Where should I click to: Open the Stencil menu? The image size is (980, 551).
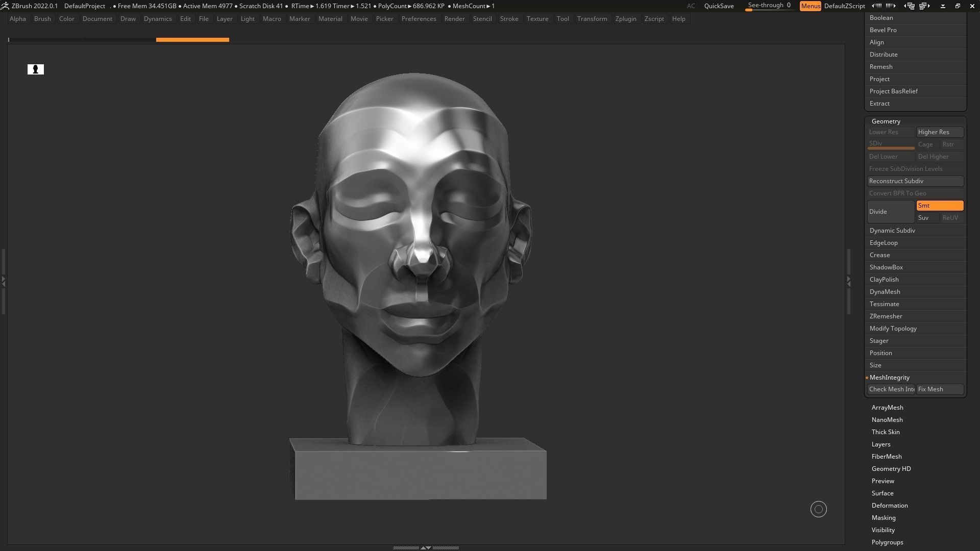pos(482,19)
